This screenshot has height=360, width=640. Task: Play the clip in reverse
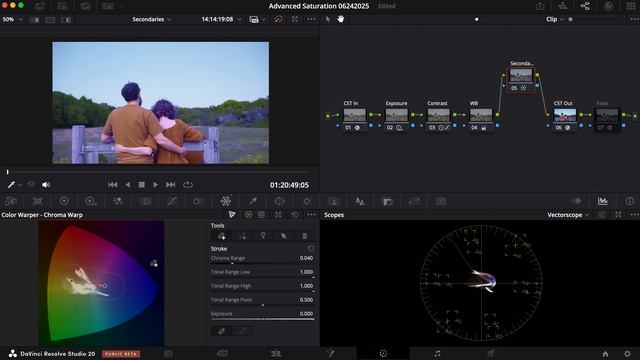click(x=127, y=185)
